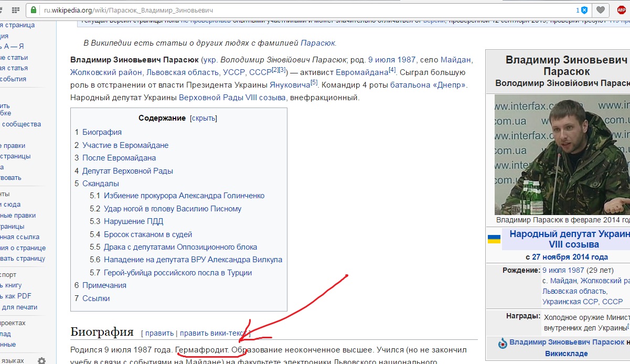This screenshot has width=630, height=364.
Task: Open the blue shield blocker icon
Action: pos(584,10)
